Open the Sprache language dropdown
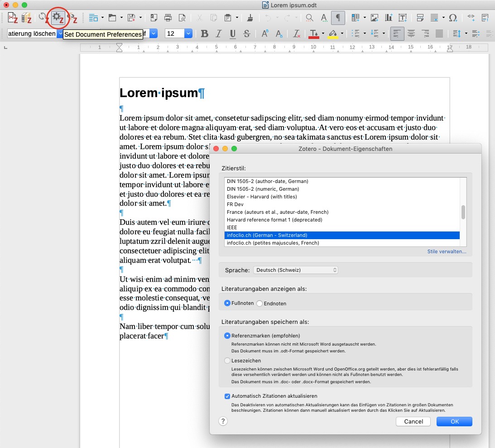Screen dimensions: 495x448 (296, 270)
